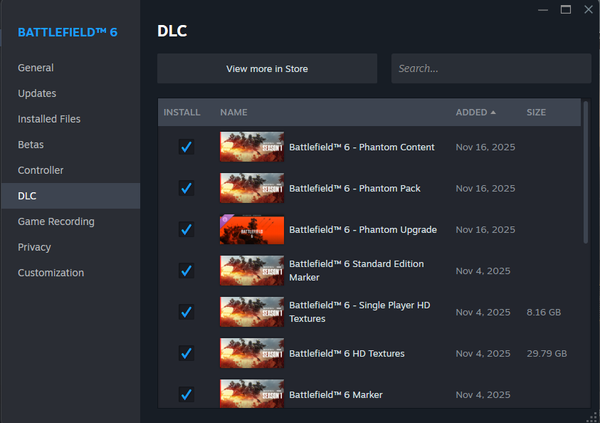Click the resize grip in window corner
The image size is (600, 423).
point(592,416)
